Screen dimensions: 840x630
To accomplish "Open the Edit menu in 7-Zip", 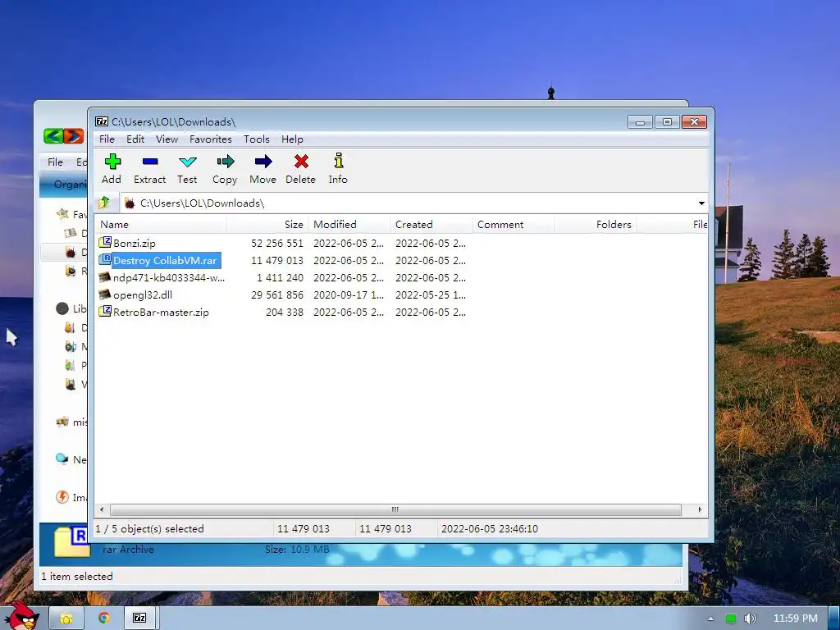I will coord(135,139).
